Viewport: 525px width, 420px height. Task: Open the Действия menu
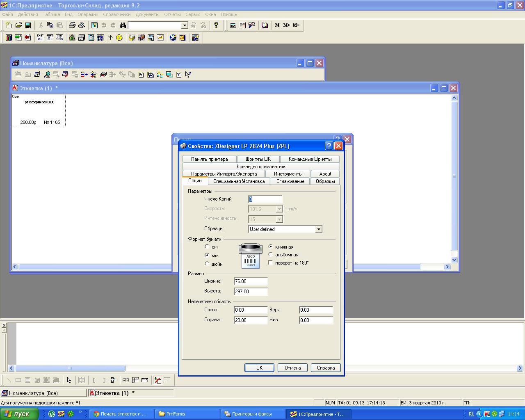point(28,14)
